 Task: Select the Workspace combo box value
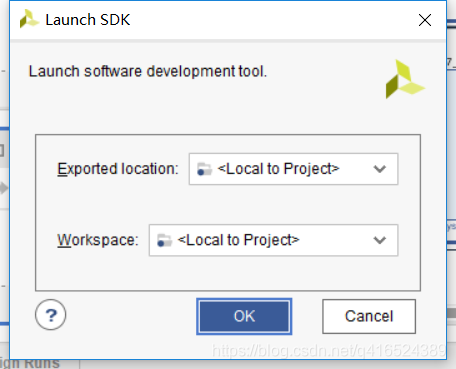coord(273,240)
